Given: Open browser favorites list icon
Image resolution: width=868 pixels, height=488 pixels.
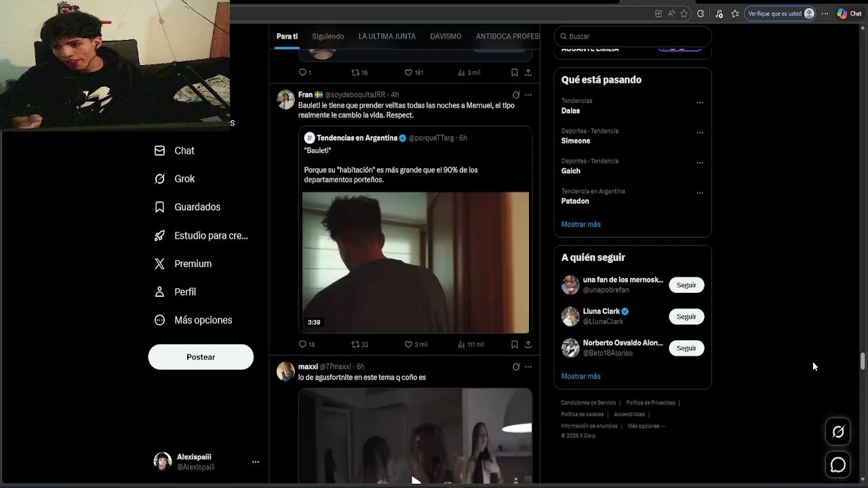Looking at the screenshot, I should click(735, 14).
